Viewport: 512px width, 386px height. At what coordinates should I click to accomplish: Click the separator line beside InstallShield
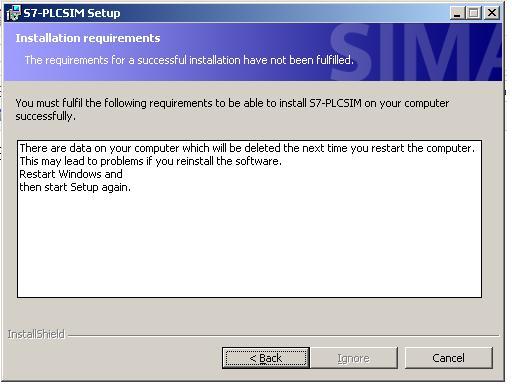(x=283, y=335)
